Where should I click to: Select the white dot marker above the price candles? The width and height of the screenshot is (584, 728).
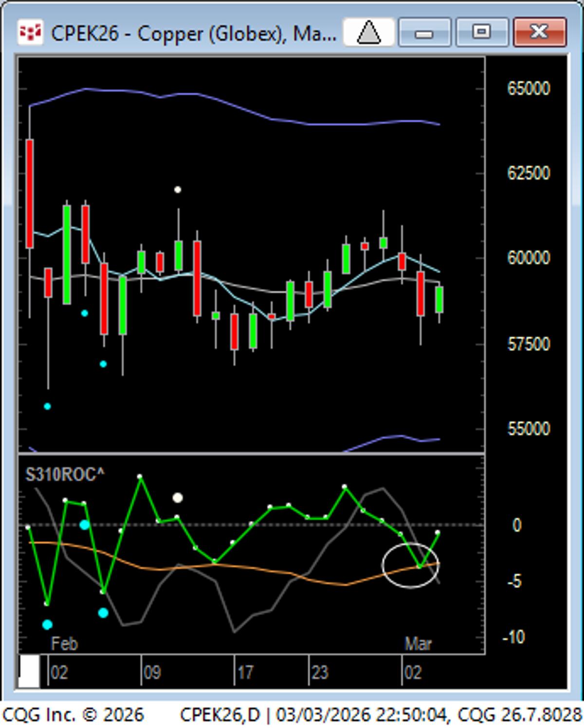178,189
